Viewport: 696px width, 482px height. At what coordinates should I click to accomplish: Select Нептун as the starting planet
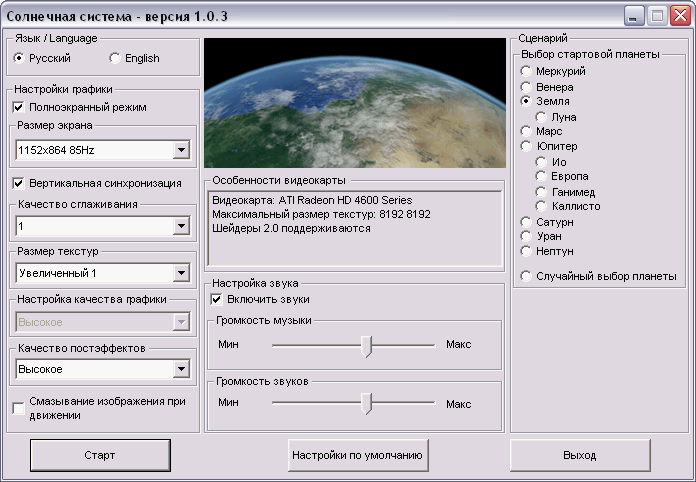point(526,251)
